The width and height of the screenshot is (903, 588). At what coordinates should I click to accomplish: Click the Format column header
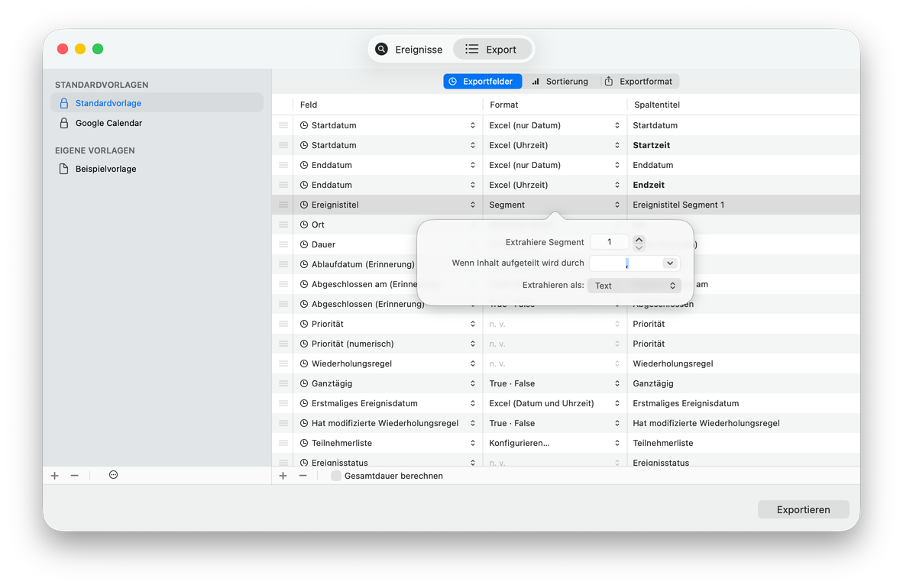504,105
